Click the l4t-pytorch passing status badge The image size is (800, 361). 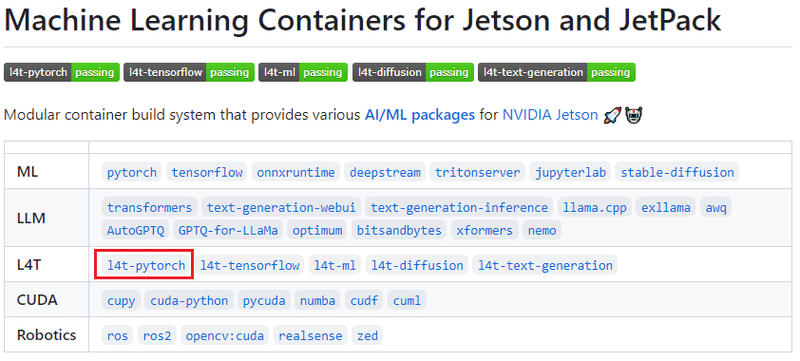62,72
